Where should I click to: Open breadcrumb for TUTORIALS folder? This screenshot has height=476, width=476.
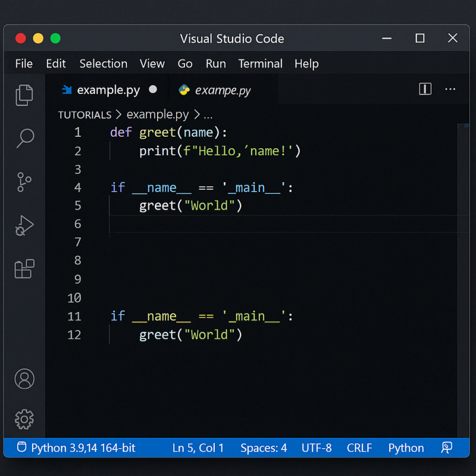coord(84,114)
